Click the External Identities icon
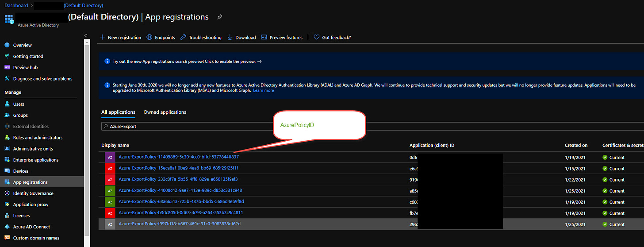This screenshot has height=247, width=644. click(7, 126)
